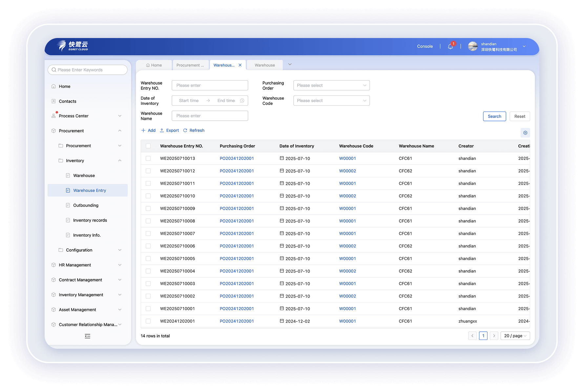This screenshot has width=584, height=392.
Task: Click the Outbounding sidebar icon
Action: (x=68, y=205)
